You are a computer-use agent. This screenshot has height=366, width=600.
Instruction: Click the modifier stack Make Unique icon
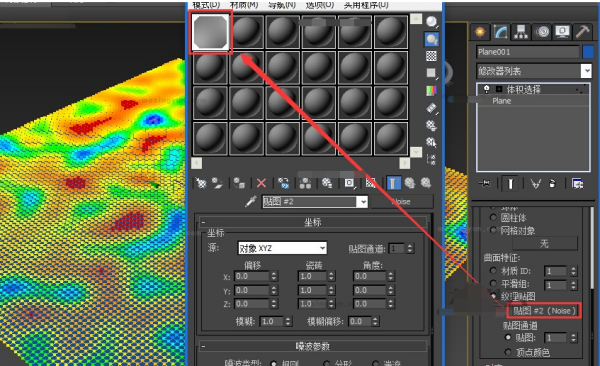(x=535, y=184)
